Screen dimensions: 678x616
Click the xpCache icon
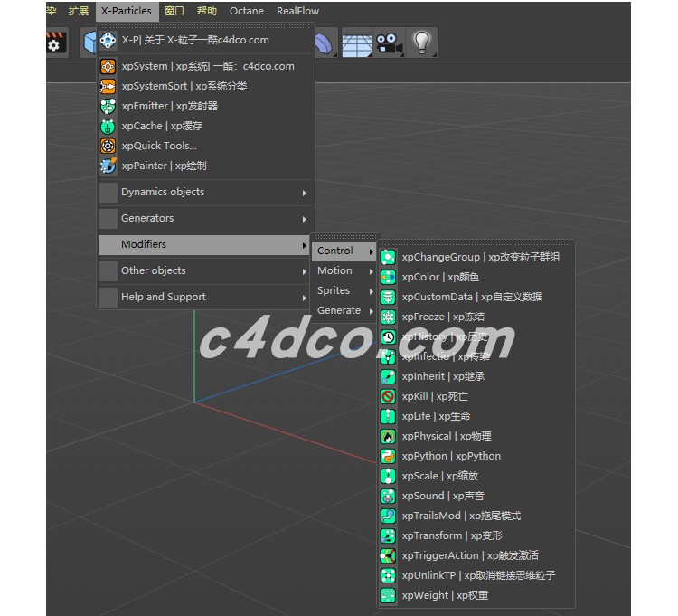[x=108, y=126]
